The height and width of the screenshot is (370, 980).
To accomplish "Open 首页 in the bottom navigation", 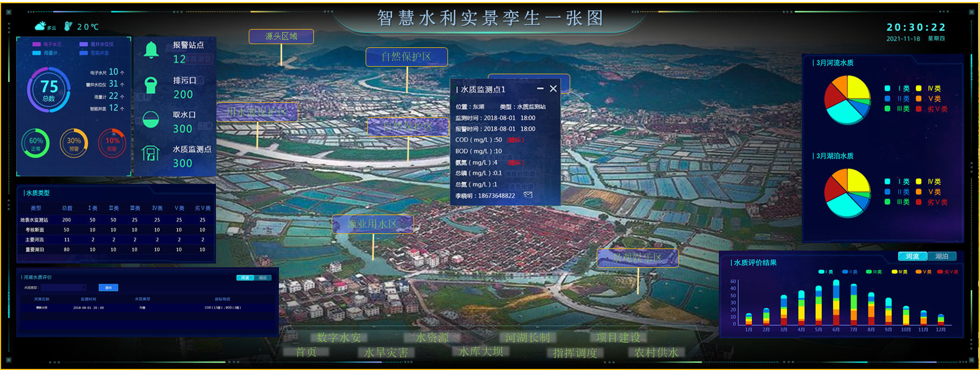I will coord(306,352).
